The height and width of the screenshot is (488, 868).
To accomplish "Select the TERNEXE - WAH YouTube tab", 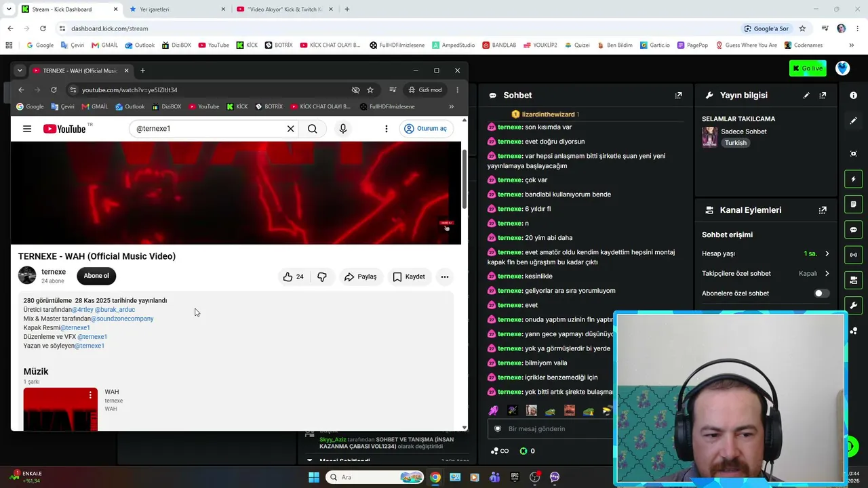I will point(81,70).
